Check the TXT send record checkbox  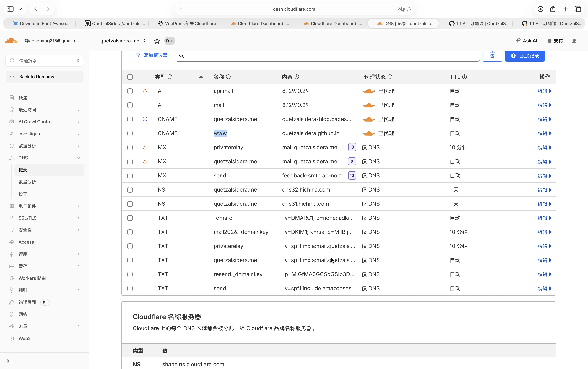click(x=130, y=289)
